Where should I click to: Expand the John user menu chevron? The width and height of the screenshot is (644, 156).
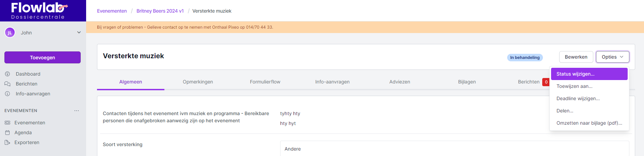pos(79,33)
